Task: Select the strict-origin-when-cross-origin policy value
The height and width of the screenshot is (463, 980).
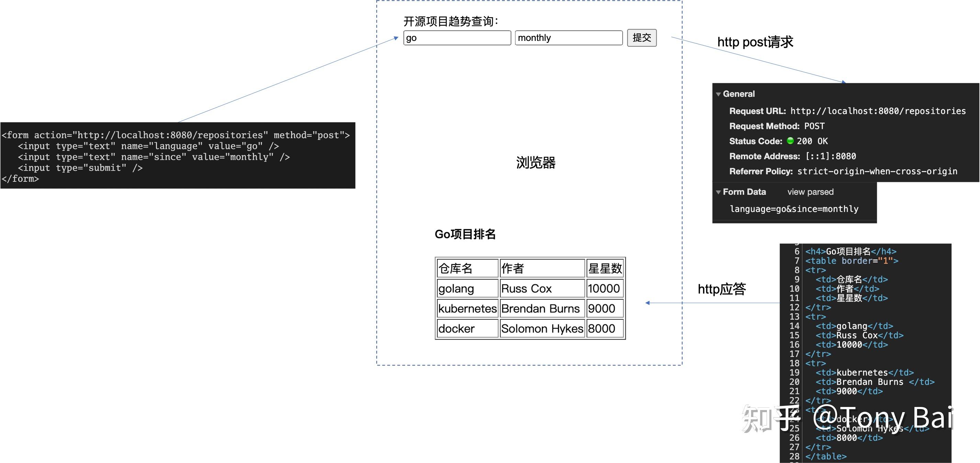Action: pyautogui.click(x=877, y=171)
